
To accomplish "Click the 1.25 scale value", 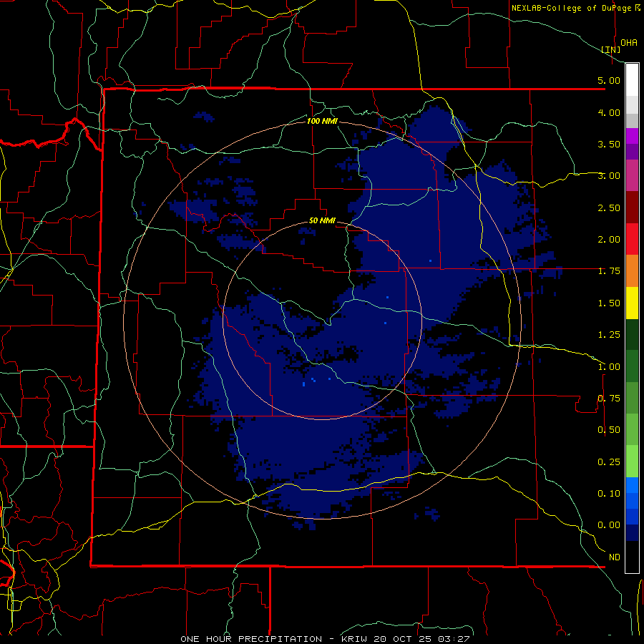I will coord(609,335).
